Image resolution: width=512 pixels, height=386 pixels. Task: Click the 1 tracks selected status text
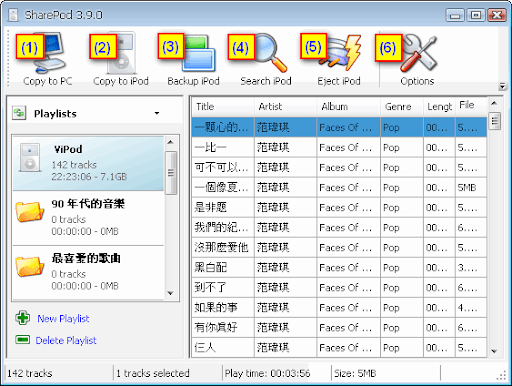153,373
